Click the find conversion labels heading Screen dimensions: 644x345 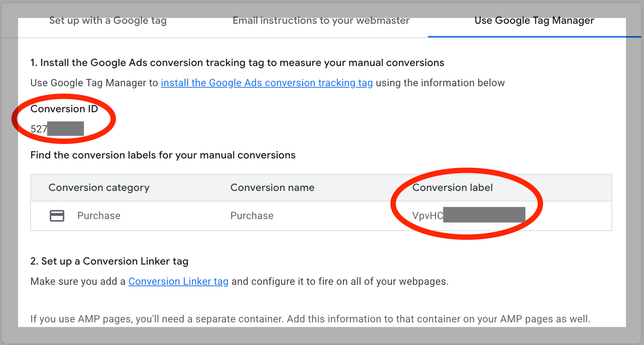pyautogui.click(x=163, y=155)
